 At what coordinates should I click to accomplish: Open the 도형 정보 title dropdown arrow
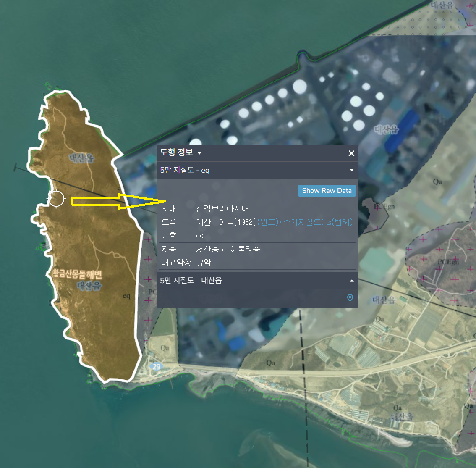[199, 153]
